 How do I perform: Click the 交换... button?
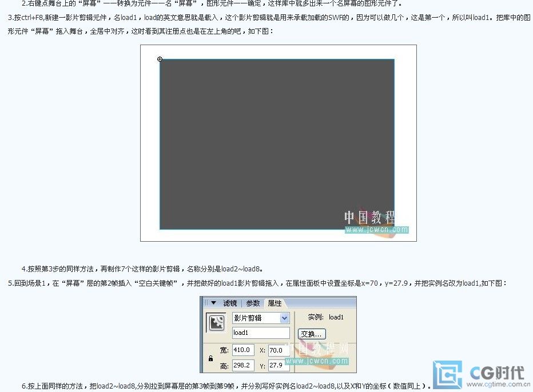tap(311, 334)
